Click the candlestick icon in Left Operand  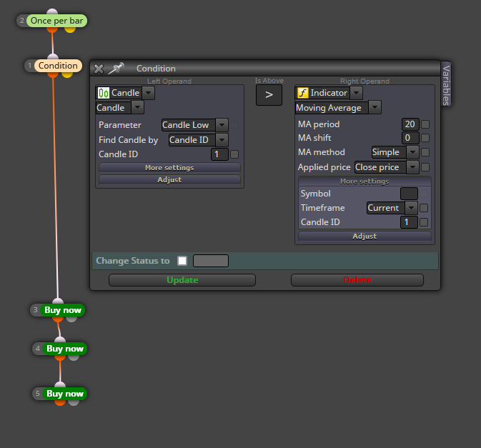pyautogui.click(x=104, y=93)
